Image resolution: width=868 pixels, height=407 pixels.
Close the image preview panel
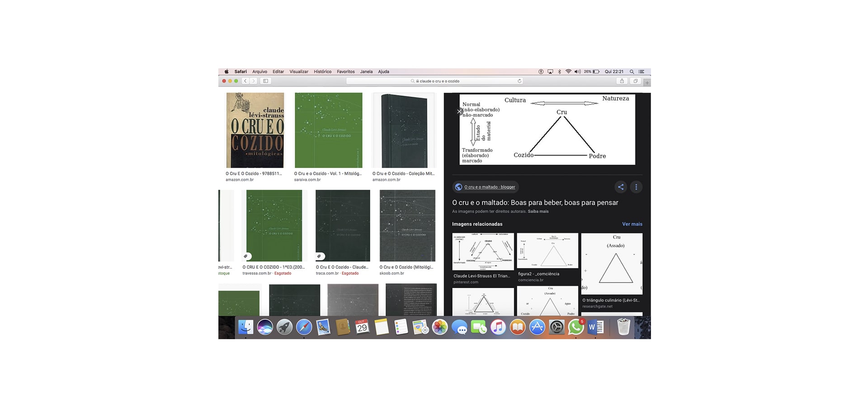[459, 111]
